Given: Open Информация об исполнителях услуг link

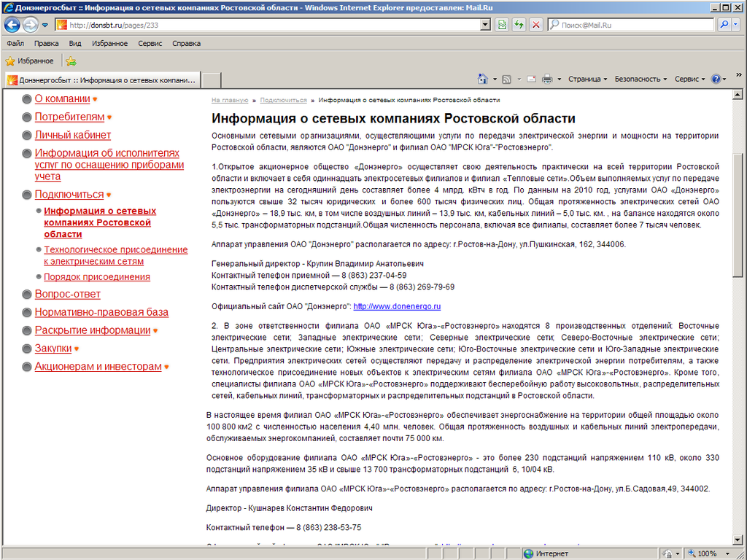Looking at the screenshot, I should [109, 165].
